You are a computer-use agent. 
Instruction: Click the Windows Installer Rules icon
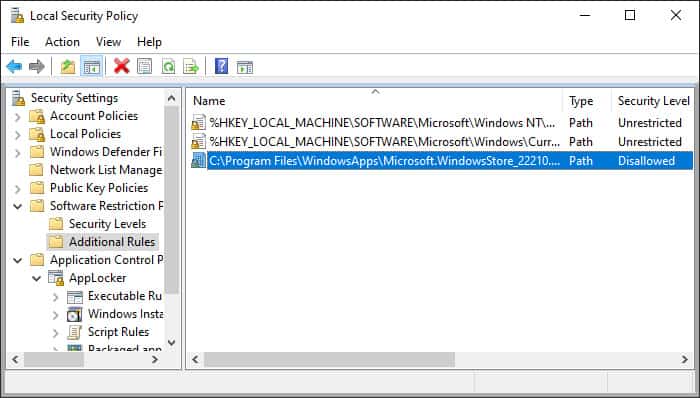coord(75,314)
